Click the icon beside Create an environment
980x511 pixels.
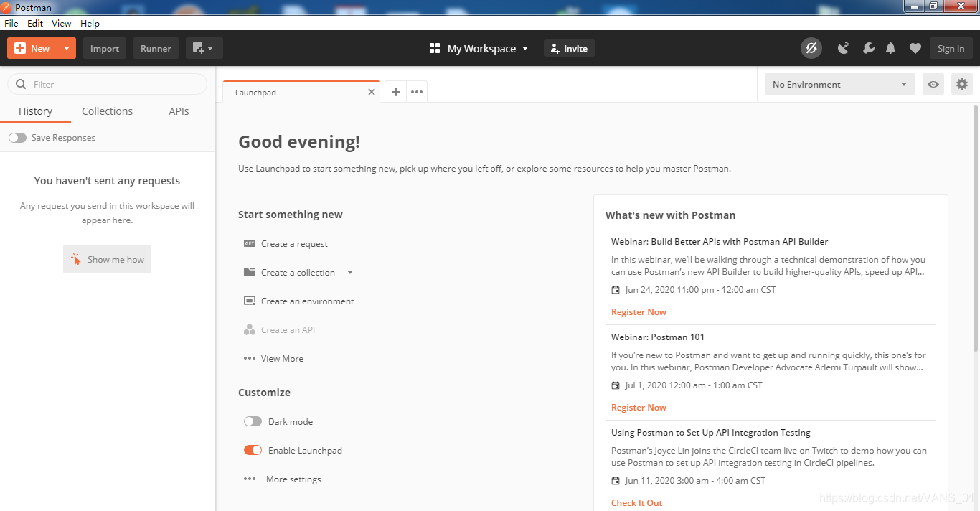[250, 301]
